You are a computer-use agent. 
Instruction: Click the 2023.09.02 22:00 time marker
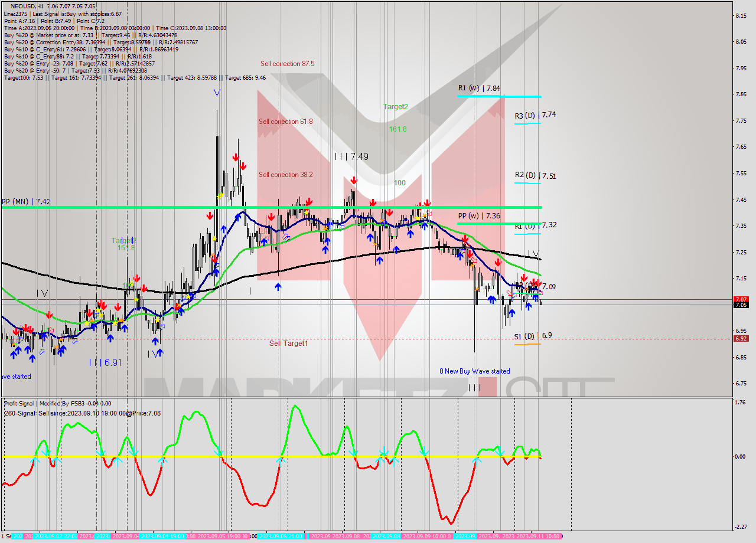pyautogui.click(x=56, y=537)
